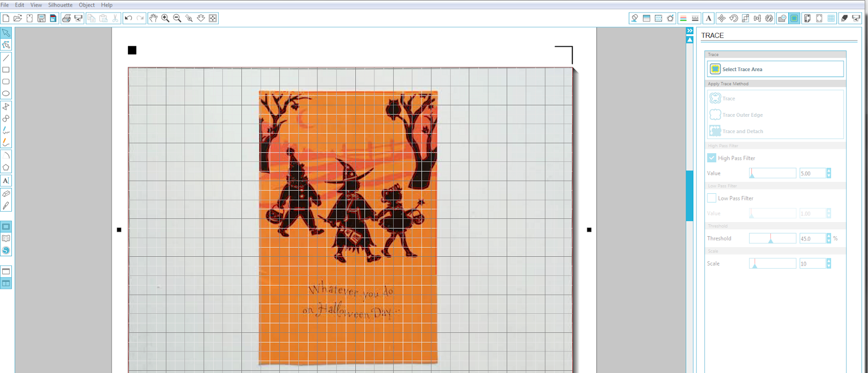Open the Silhouette Design Store icon

[x=6, y=250]
